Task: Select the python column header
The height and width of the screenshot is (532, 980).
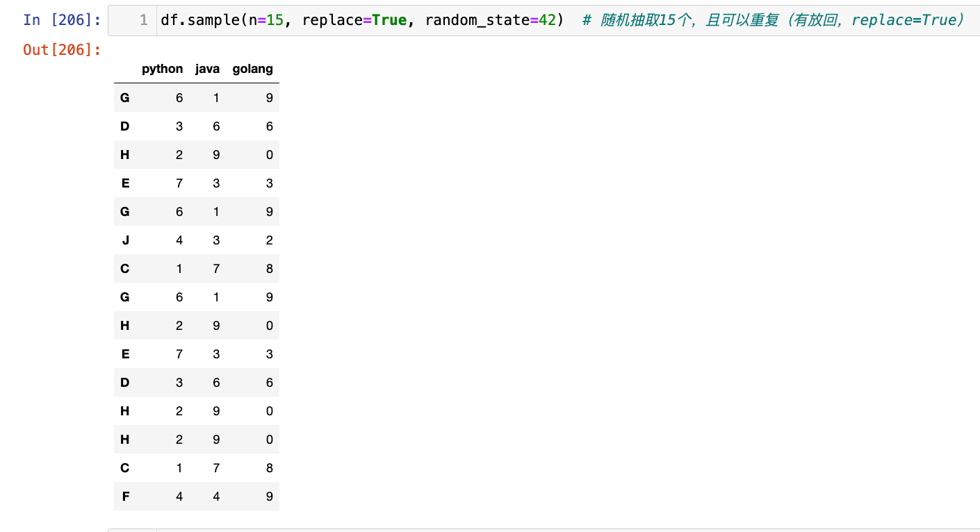Action: coord(162,69)
